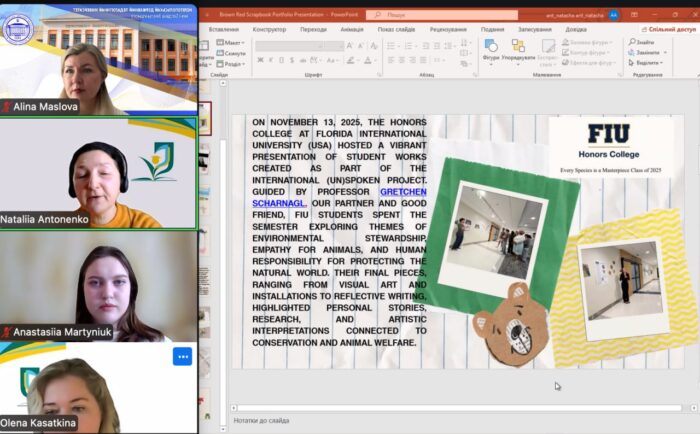
Task: Switch to the Анімація ribbon tab
Action: pos(352,29)
